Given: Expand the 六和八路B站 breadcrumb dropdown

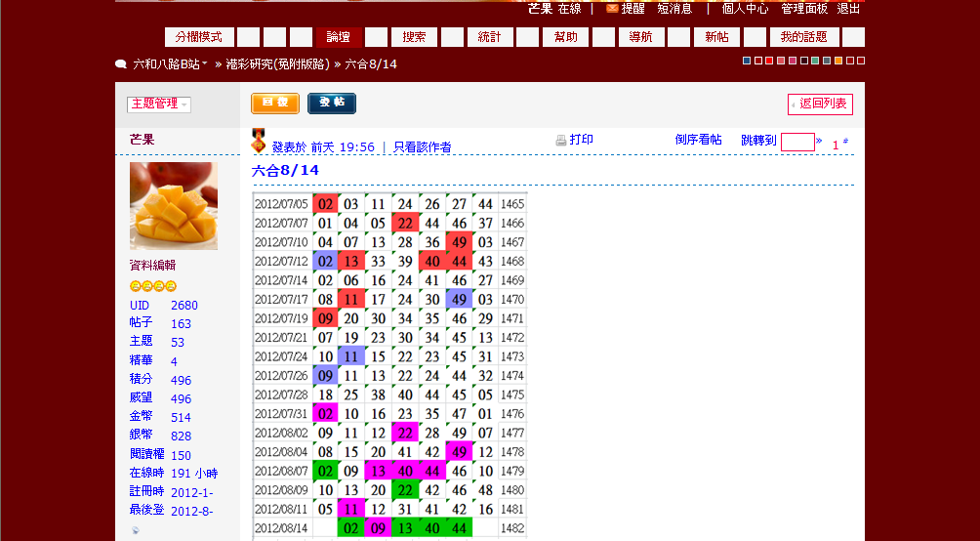Looking at the screenshot, I should [x=205, y=64].
